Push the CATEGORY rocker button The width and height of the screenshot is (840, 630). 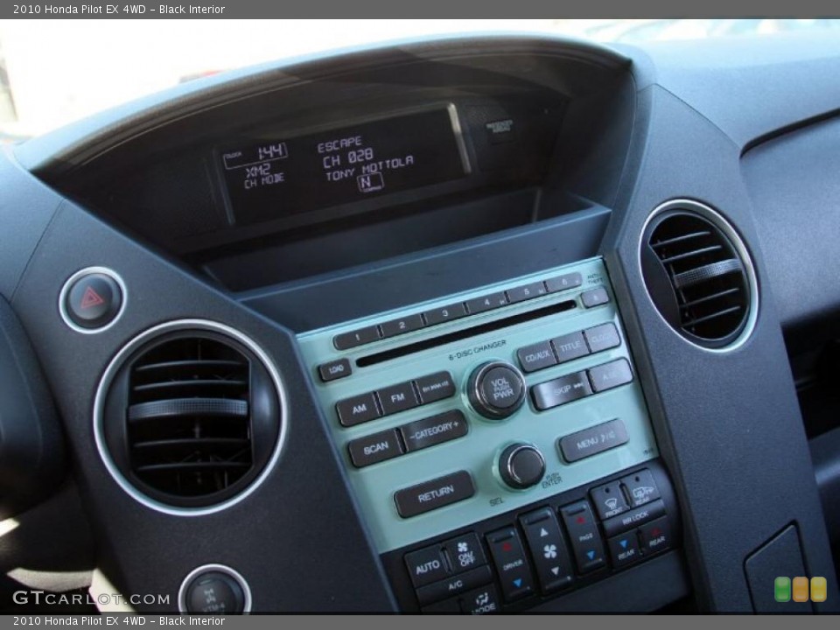(435, 430)
